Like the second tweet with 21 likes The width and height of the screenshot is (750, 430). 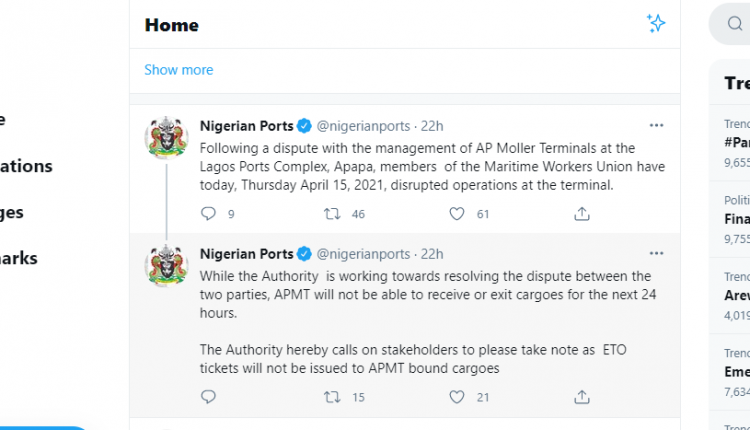tap(457, 397)
